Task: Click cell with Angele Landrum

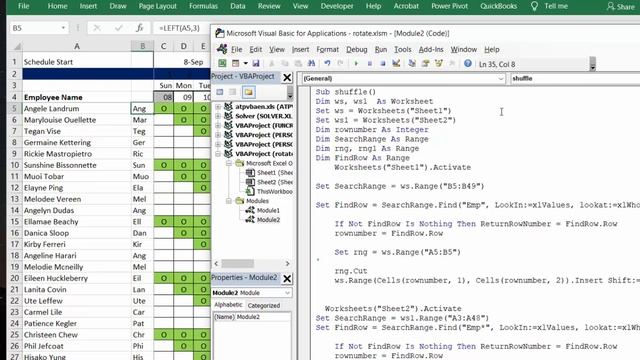Action: coord(77,109)
